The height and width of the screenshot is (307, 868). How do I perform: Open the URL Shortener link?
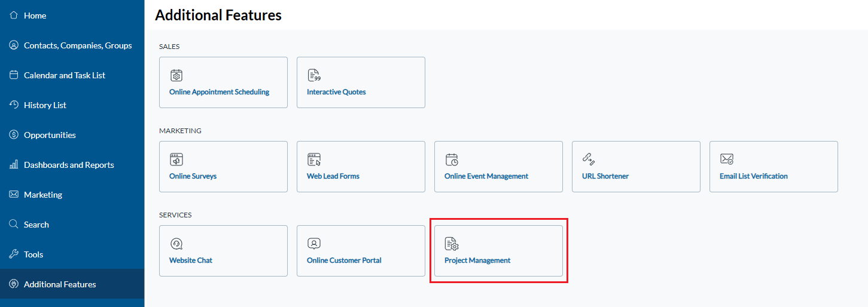tap(605, 176)
